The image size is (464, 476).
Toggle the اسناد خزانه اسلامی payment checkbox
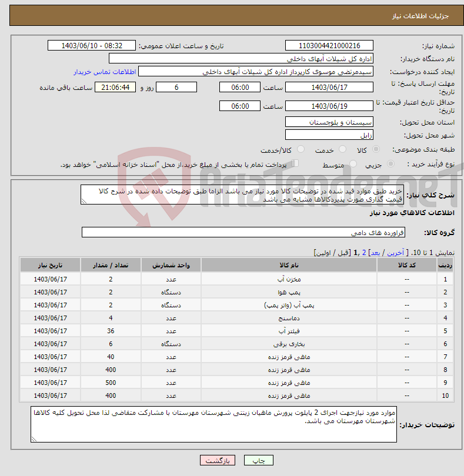(295, 163)
